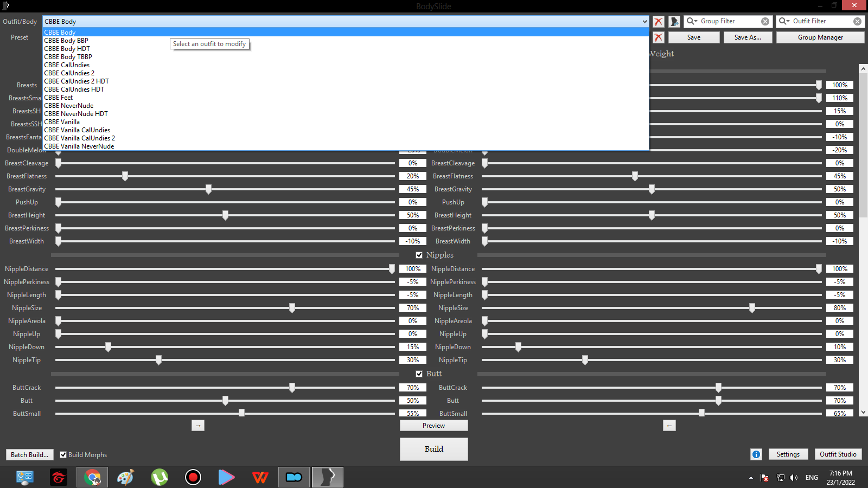This screenshot has width=868, height=488.
Task: Switch to BodySlide taskbar icon
Action: click(x=328, y=477)
